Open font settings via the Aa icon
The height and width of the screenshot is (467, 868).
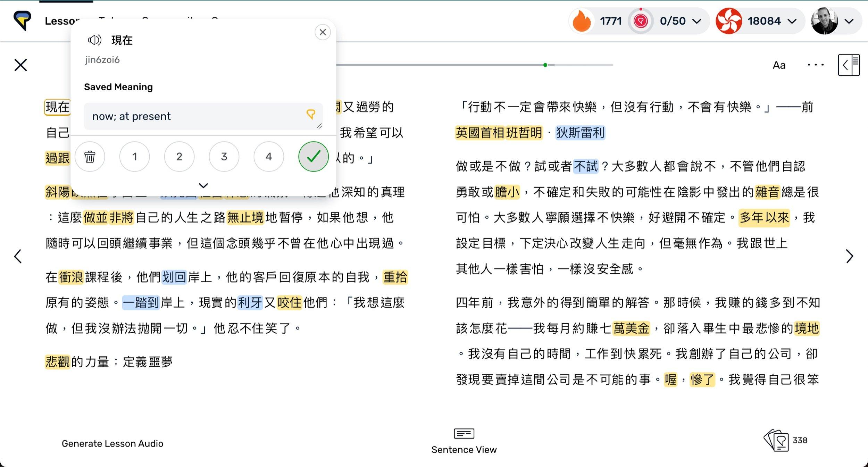[x=779, y=65]
